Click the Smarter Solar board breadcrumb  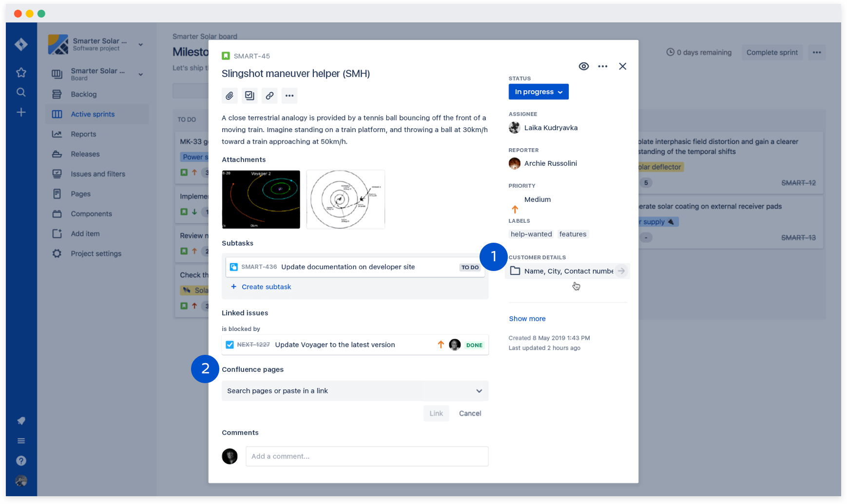pos(205,37)
